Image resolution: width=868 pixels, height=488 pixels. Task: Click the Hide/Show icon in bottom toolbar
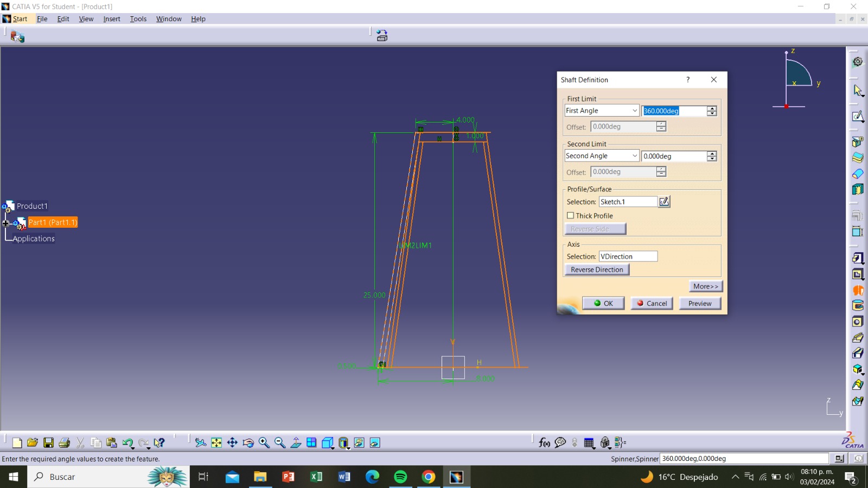pyautogui.click(x=359, y=443)
